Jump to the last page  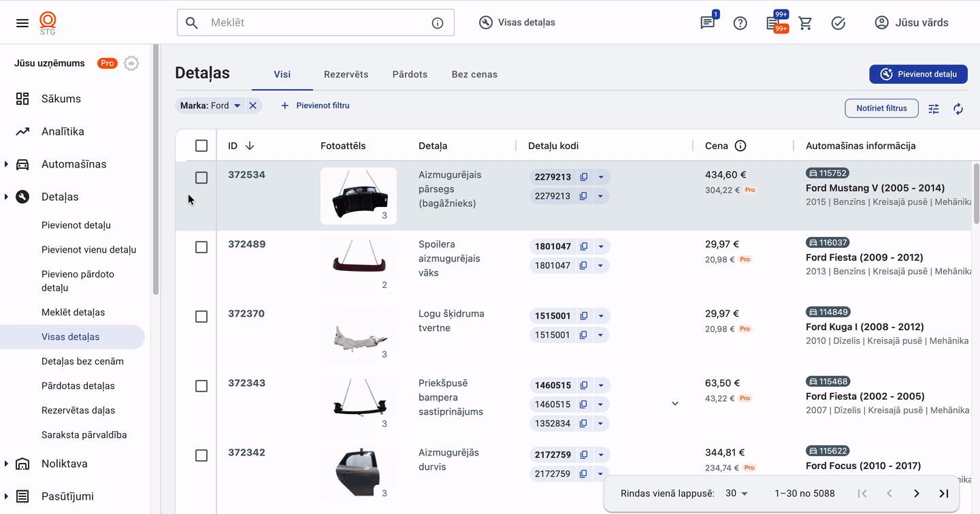tap(944, 494)
